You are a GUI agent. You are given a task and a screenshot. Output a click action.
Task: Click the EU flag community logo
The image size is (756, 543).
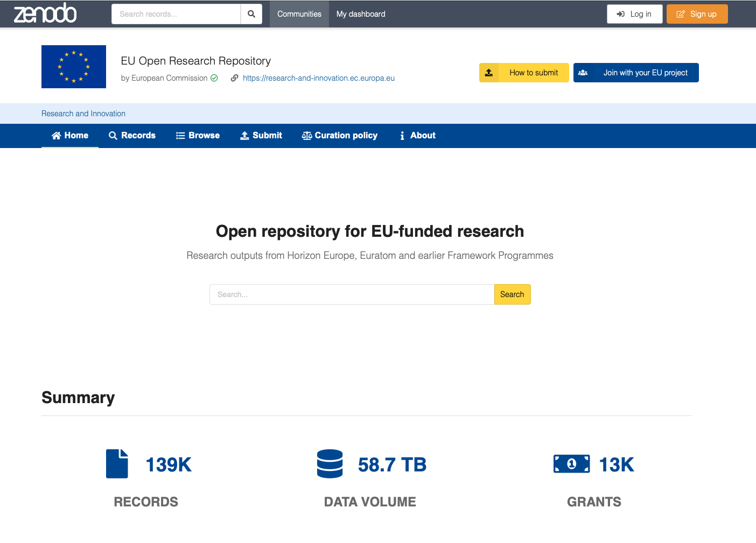click(x=74, y=67)
